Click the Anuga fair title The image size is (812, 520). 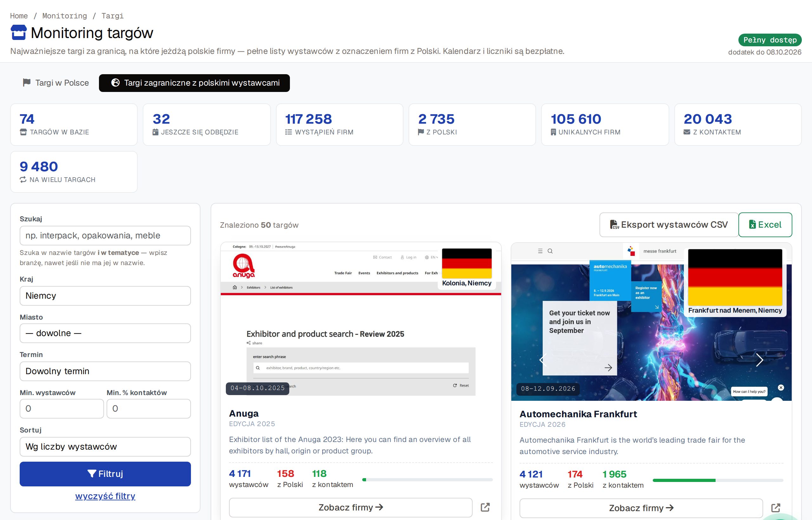[x=244, y=413]
